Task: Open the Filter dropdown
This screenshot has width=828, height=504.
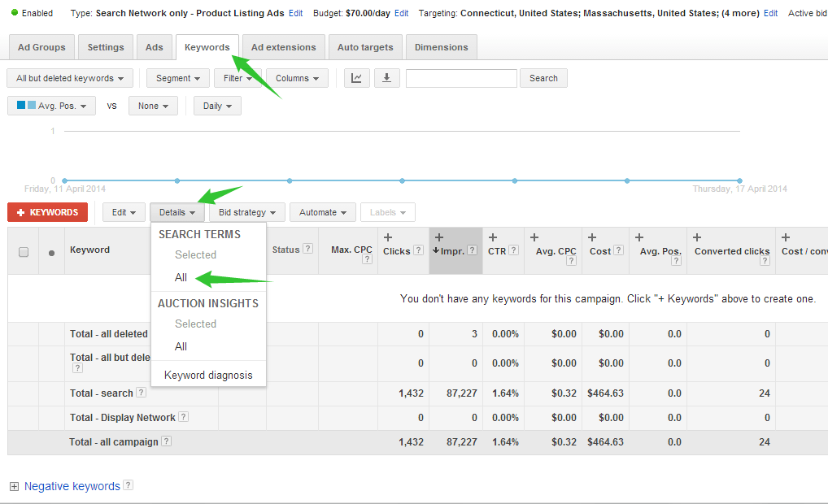Action: pyautogui.click(x=238, y=78)
